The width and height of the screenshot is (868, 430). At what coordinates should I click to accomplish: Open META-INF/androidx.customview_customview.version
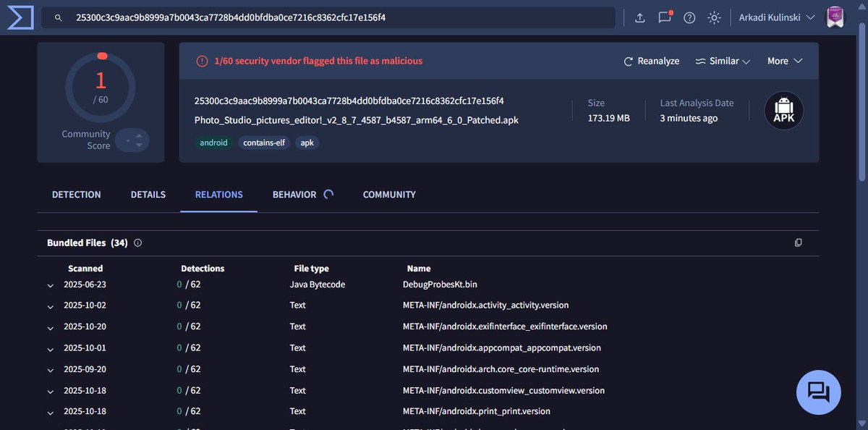click(503, 390)
